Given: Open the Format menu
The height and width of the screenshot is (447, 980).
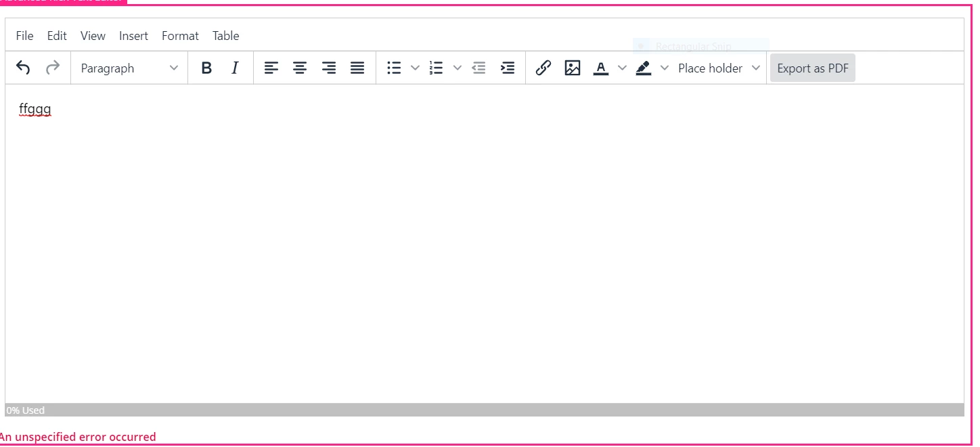Looking at the screenshot, I should coord(180,36).
